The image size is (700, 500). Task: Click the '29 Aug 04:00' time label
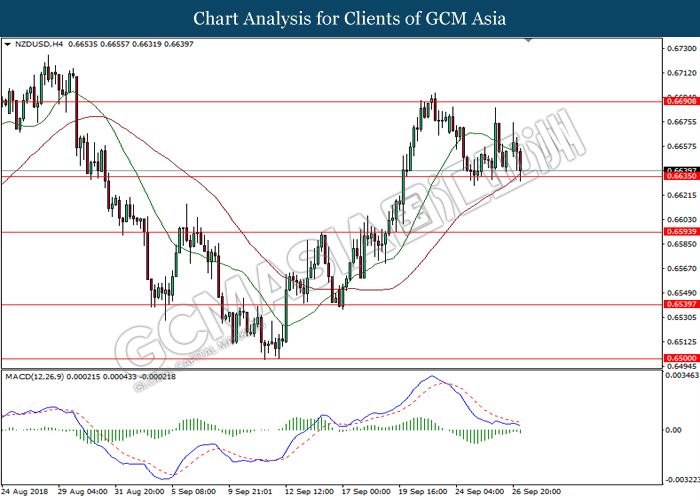point(83,492)
